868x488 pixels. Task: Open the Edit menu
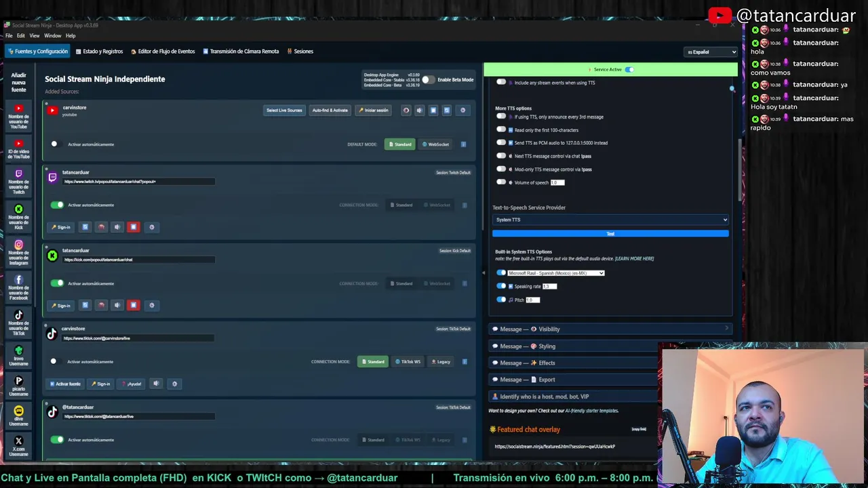click(21, 35)
